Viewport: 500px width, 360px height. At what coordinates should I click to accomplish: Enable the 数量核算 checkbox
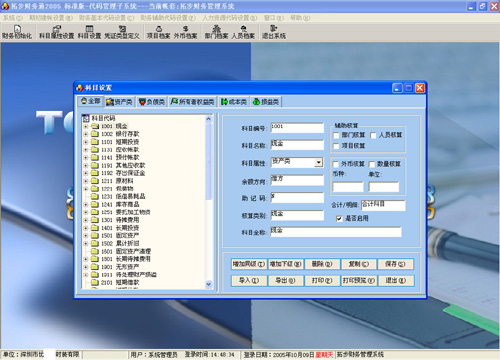(x=372, y=164)
